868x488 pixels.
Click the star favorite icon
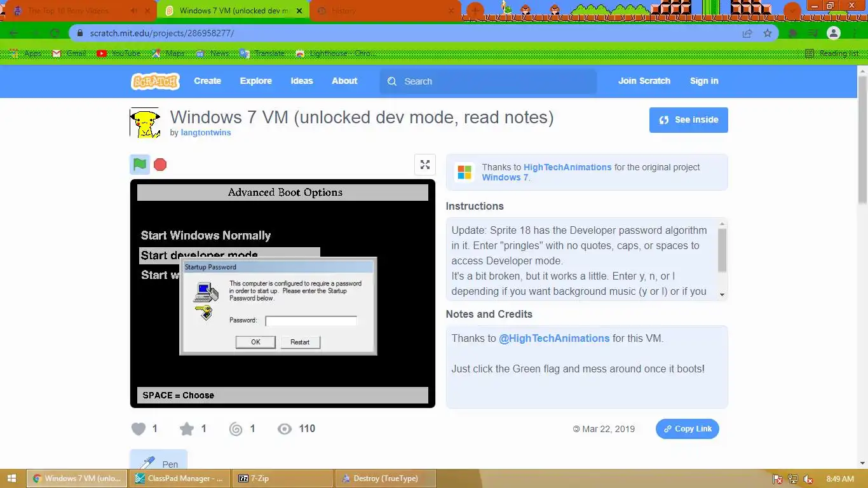pyautogui.click(x=187, y=429)
